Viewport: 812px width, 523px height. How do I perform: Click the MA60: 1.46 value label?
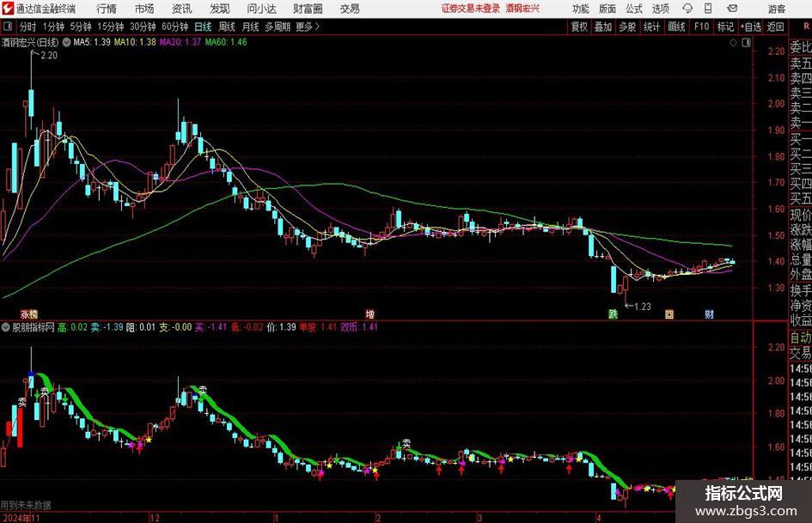coord(226,42)
